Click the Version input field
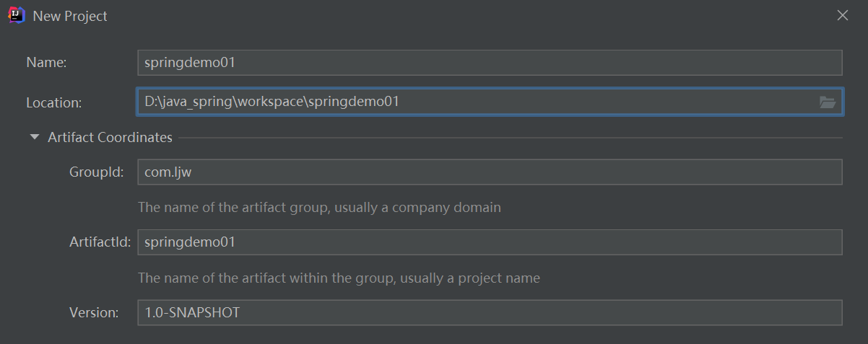Viewport: 868px width, 344px height. [490, 313]
